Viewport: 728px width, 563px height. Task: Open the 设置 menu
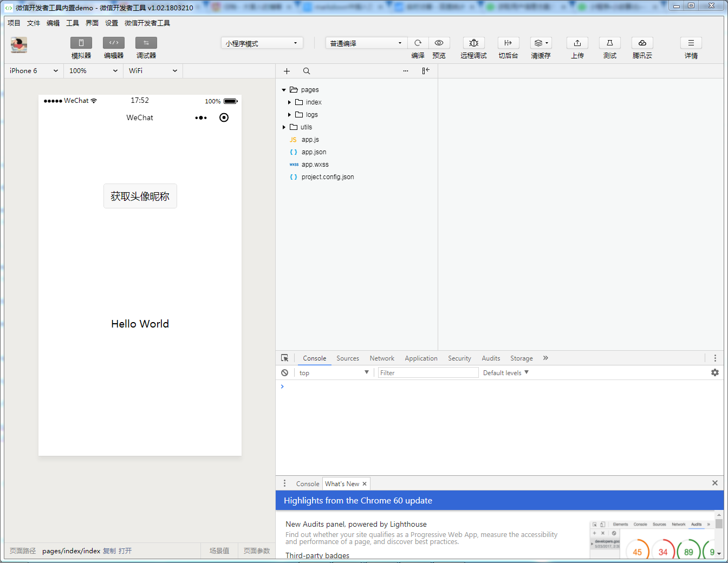pos(112,23)
